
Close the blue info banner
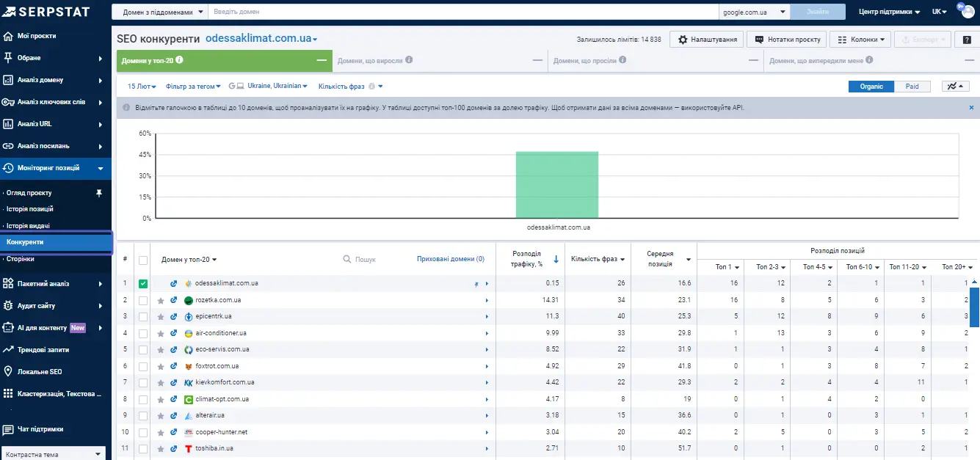[971, 107]
